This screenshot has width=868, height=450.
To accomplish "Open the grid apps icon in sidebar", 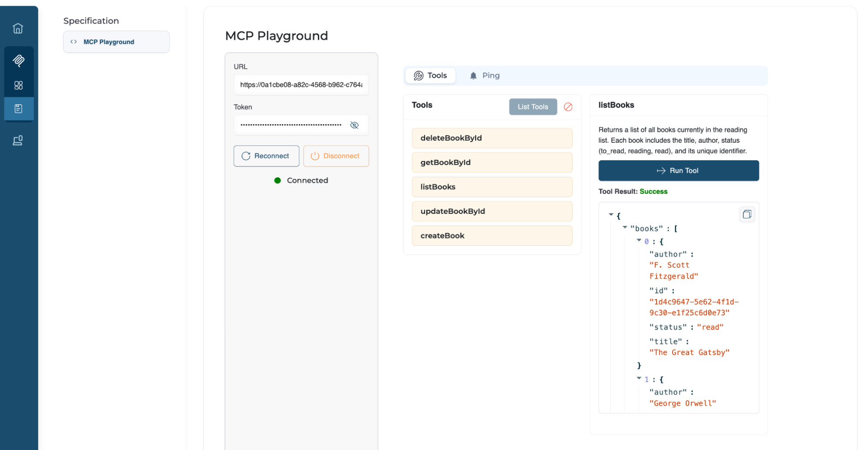I will pos(18,85).
